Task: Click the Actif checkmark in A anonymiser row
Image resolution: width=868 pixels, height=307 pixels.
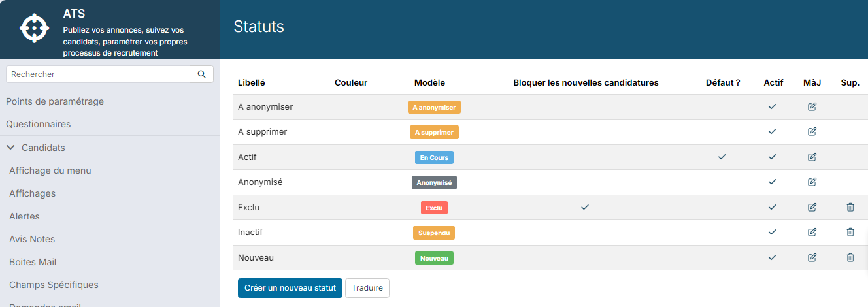Action: (x=772, y=106)
